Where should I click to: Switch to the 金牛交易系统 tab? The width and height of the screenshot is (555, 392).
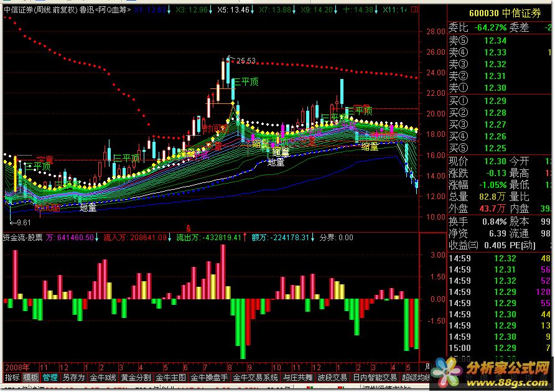[x=255, y=378]
